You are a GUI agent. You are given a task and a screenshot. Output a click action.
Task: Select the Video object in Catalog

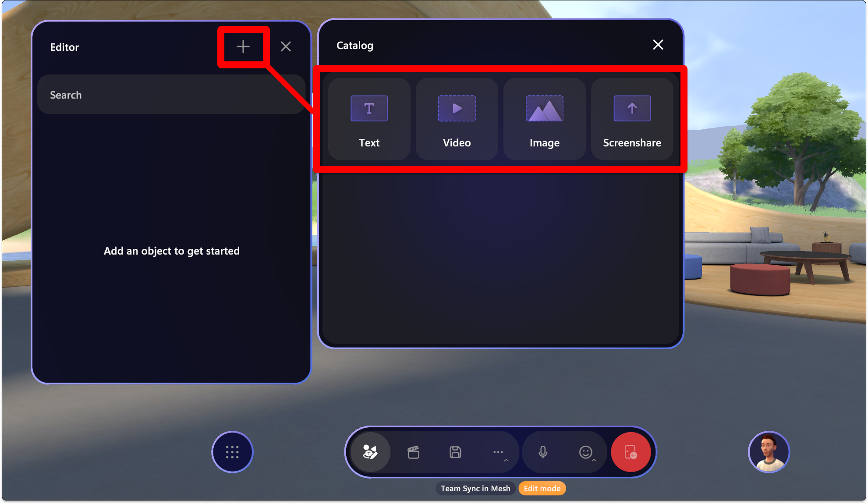coord(457,117)
